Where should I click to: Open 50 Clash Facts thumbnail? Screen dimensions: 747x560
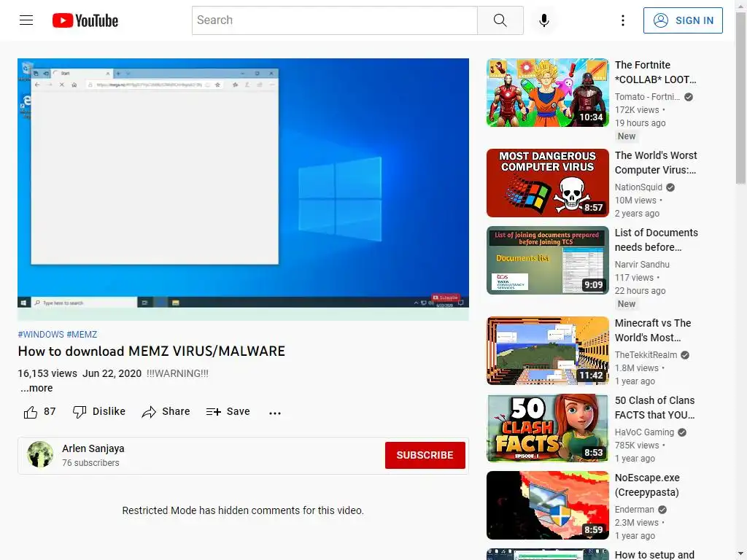point(547,427)
